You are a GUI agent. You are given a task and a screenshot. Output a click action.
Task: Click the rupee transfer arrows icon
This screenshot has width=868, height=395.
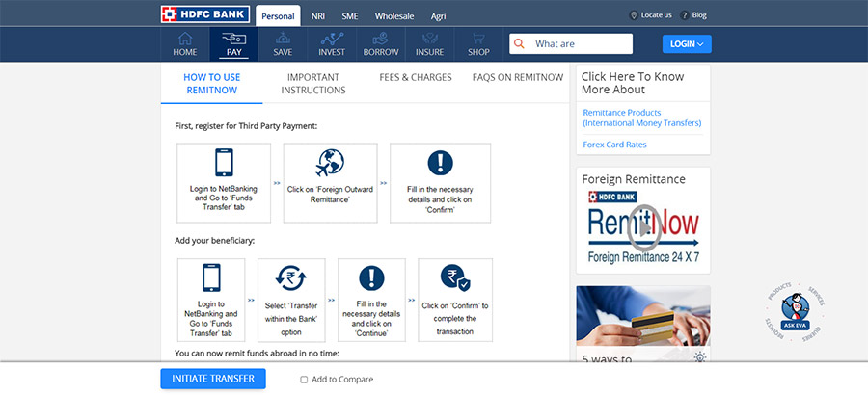[291, 277]
